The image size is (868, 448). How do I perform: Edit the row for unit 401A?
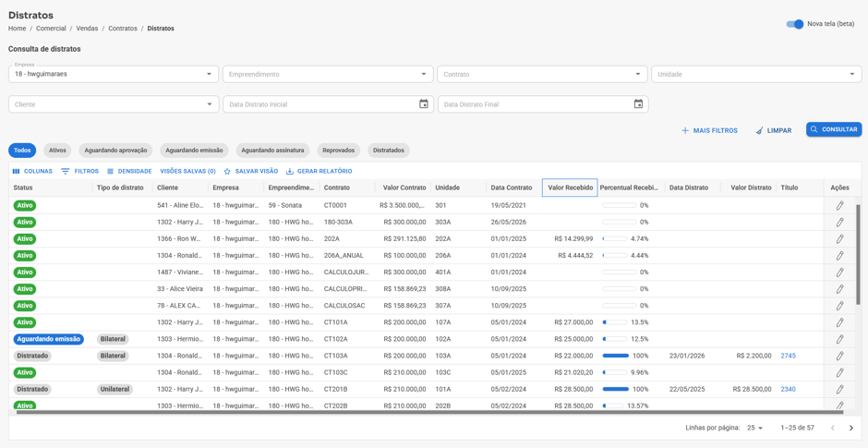[839, 272]
